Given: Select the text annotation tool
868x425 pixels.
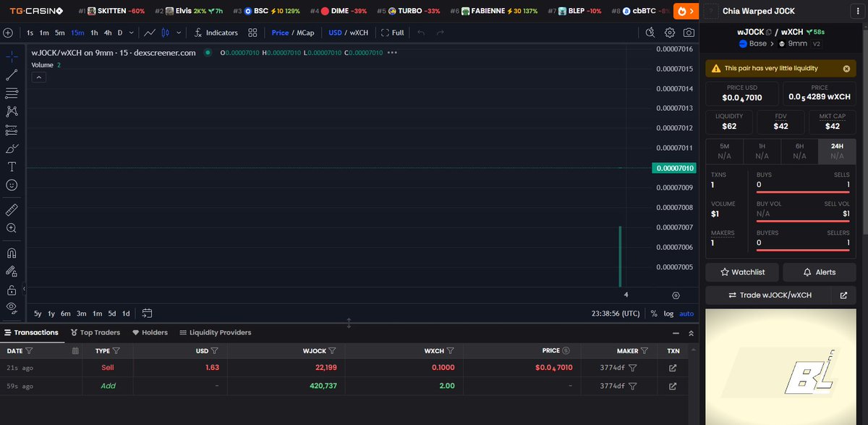Looking at the screenshot, I should click(12, 167).
